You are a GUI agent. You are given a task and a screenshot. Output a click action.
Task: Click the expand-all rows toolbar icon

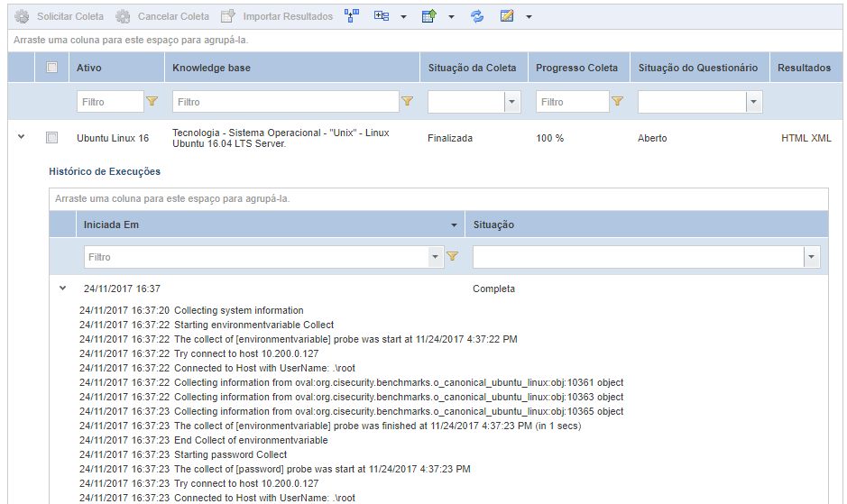pyautogui.click(x=382, y=16)
